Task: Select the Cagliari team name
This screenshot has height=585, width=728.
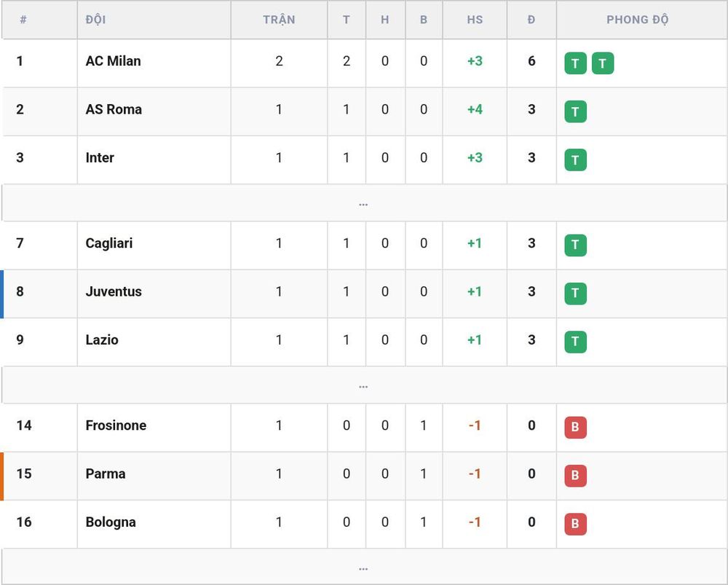Action: click(109, 243)
